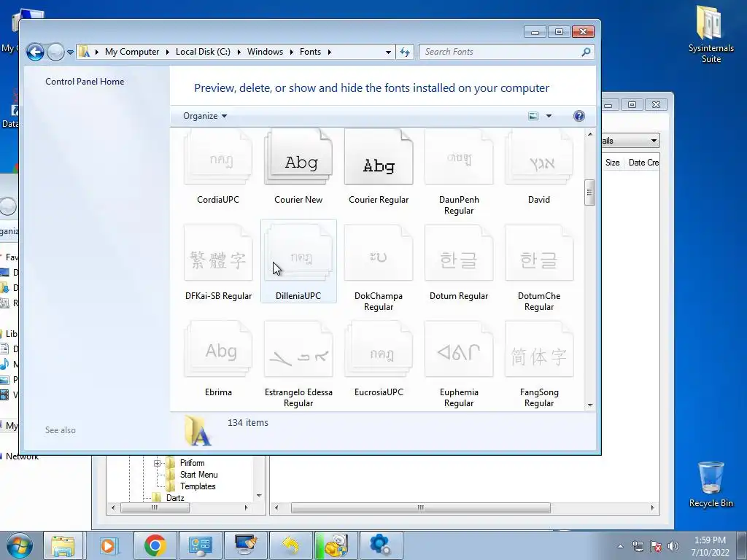Click Windows breadcrumb in address bar

265,52
